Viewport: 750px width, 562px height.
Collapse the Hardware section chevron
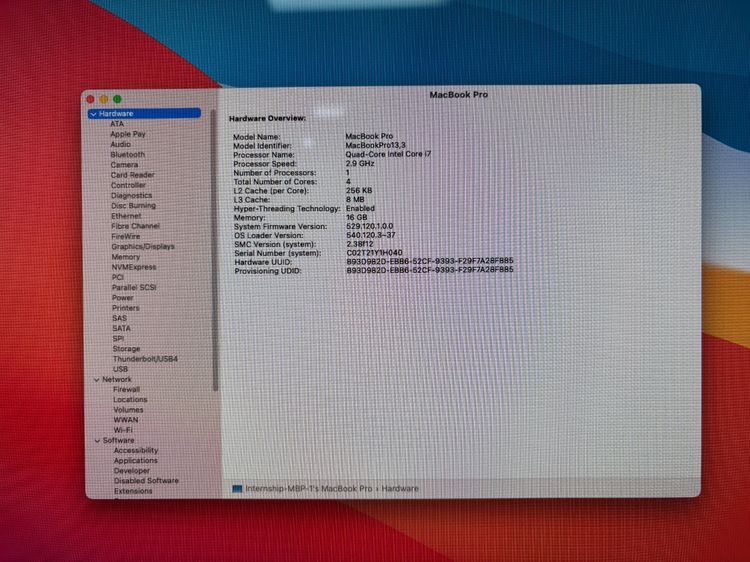tap(94, 114)
